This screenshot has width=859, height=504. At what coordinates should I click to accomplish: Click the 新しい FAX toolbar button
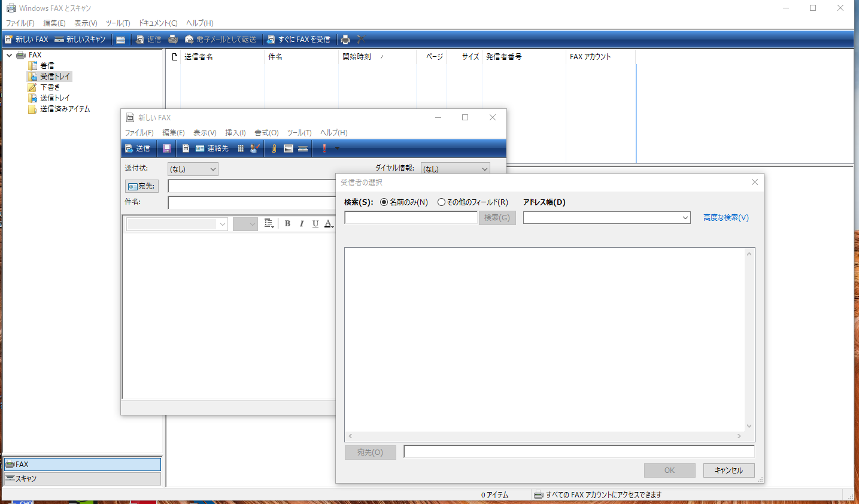pyautogui.click(x=26, y=40)
